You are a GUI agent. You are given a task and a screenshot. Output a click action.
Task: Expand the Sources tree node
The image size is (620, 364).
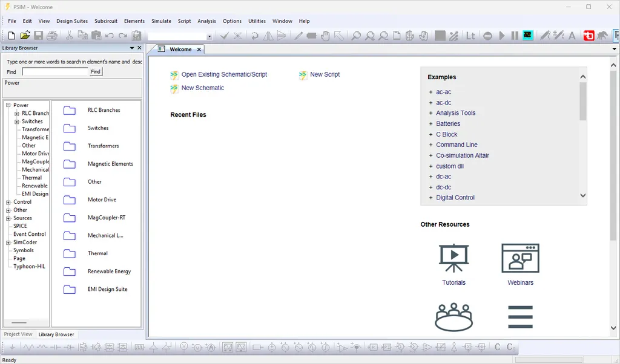pos(8,218)
